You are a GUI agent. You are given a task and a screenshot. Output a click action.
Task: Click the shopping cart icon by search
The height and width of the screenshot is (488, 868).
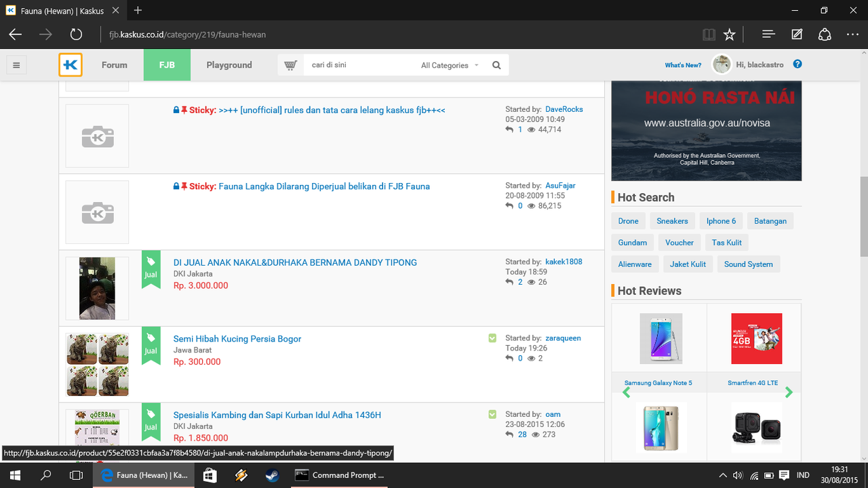coord(291,65)
